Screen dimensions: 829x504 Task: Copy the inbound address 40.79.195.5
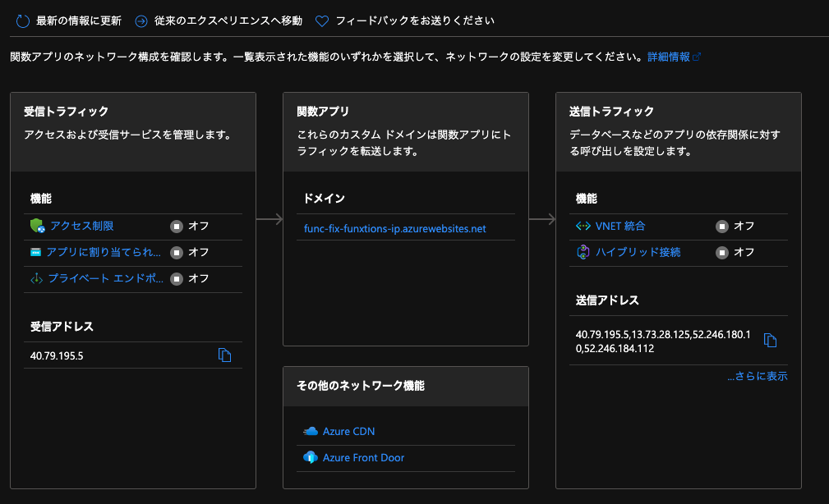click(x=224, y=355)
